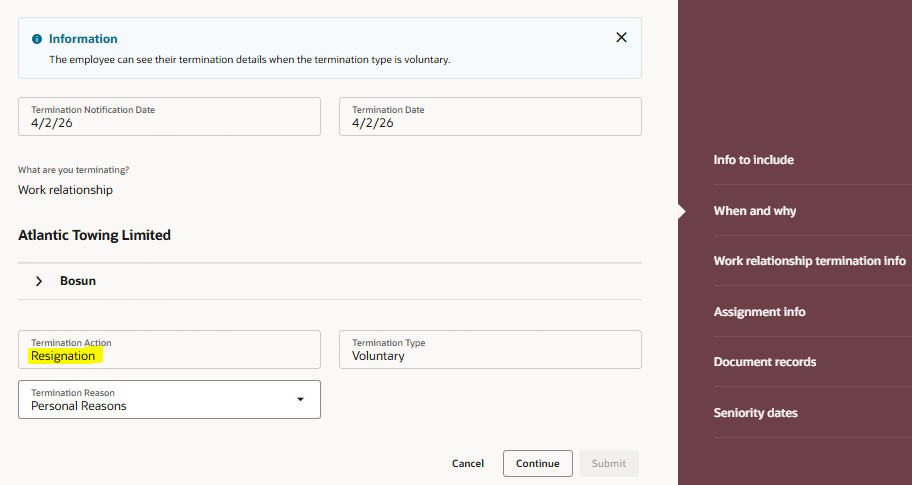Screen dimensions: 912x485
Task: Open Document records section
Action: pyautogui.click(x=764, y=362)
